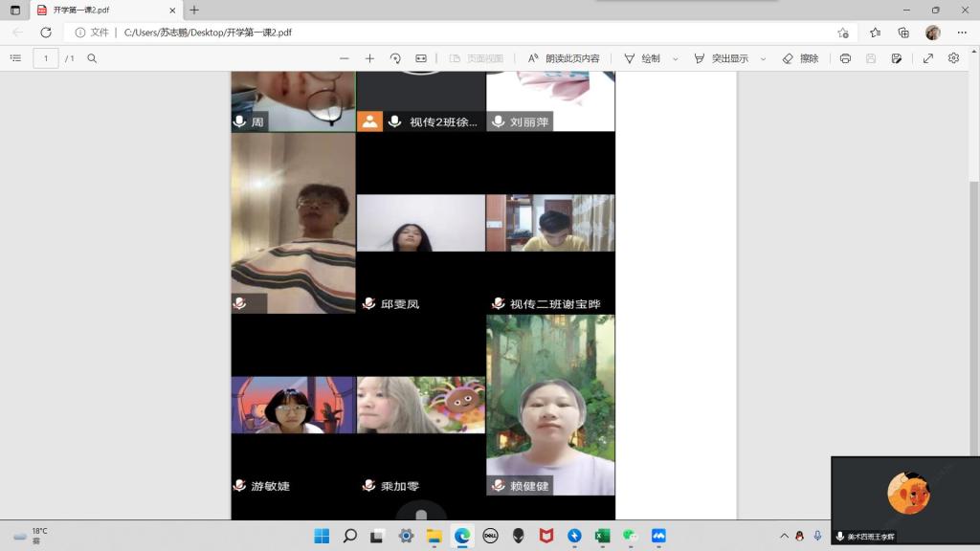Select the 擦除 eraser tool
980x551 pixels.
(x=801, y=58)
